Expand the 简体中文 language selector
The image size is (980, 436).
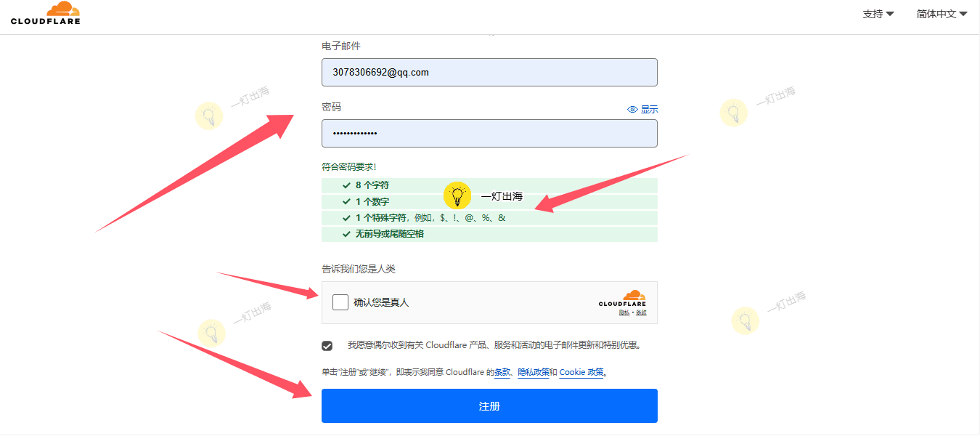[x=942, y=14]
